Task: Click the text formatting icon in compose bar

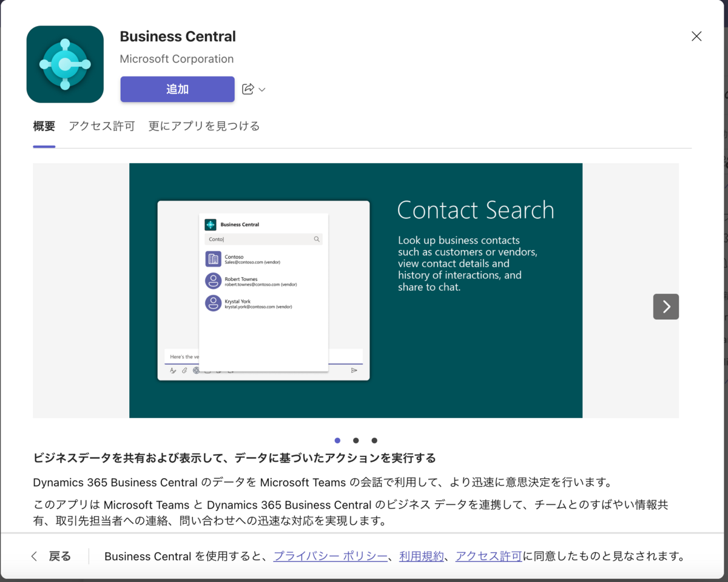Action: [174, 370]
